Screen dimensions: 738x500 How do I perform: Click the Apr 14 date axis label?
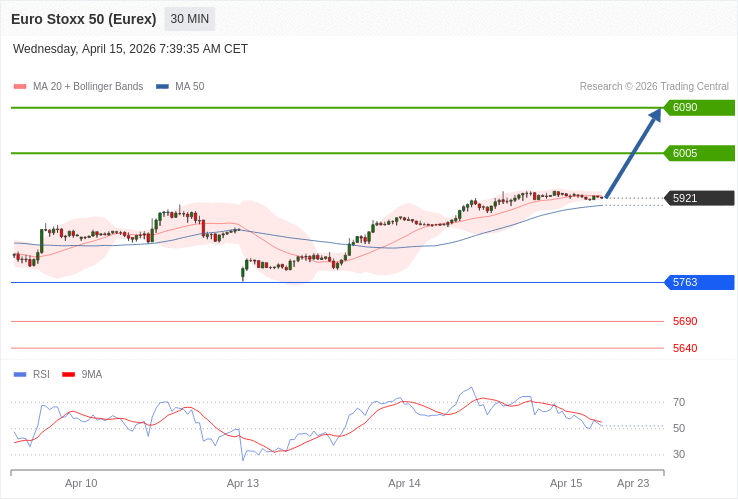pos(404,483)
